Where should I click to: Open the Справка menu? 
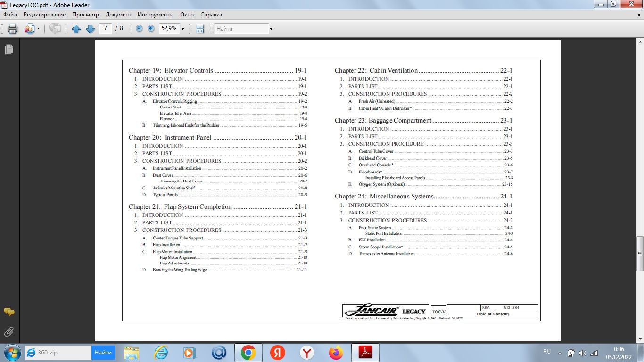click(x=211, y=15)
